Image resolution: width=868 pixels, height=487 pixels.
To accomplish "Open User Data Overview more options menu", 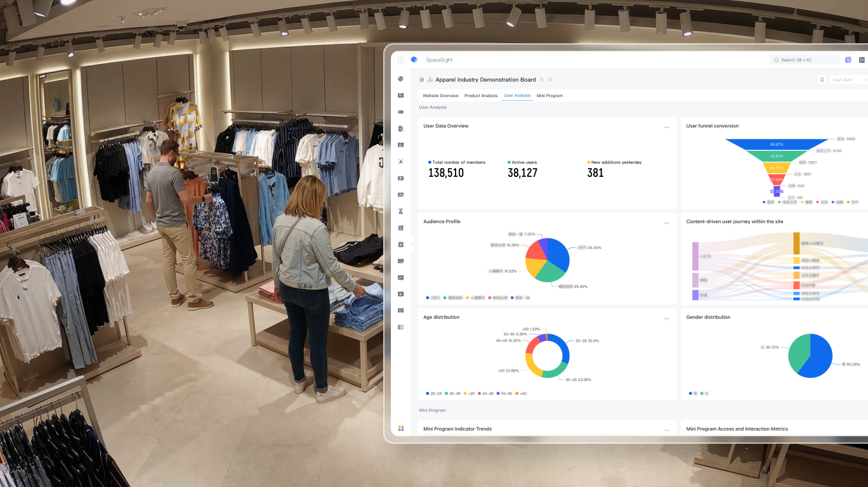I will click(x=666, y=127).
